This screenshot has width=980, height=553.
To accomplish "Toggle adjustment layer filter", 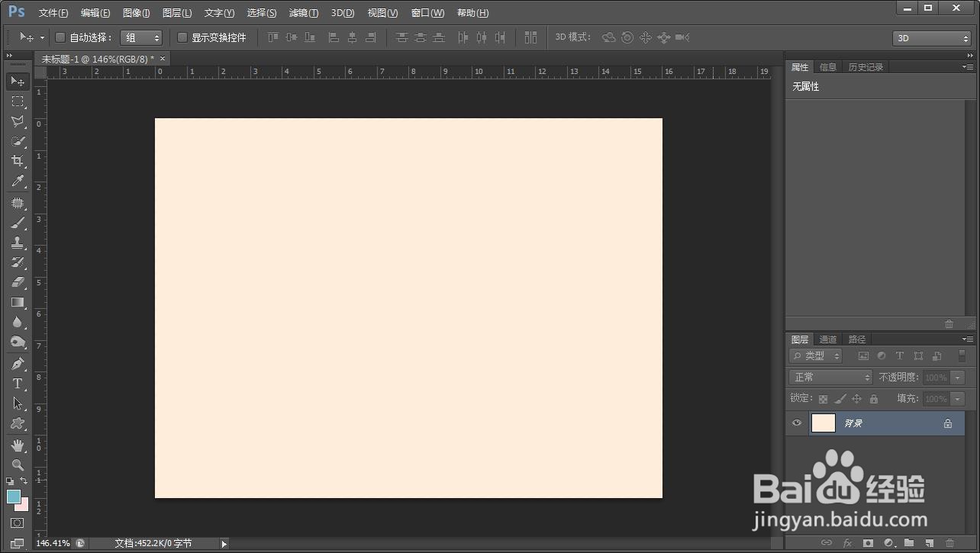I will point(882,355).
